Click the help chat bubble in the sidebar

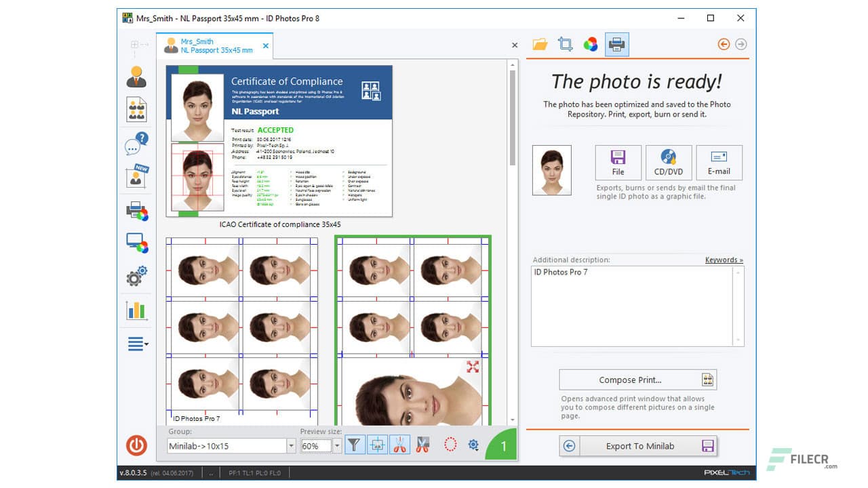[x=136, y=144]
